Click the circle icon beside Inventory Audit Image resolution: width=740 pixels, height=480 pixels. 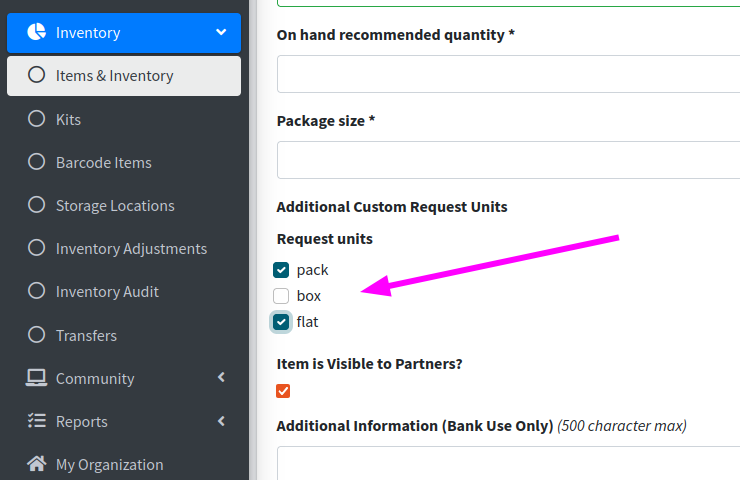(x=36, y=291)
